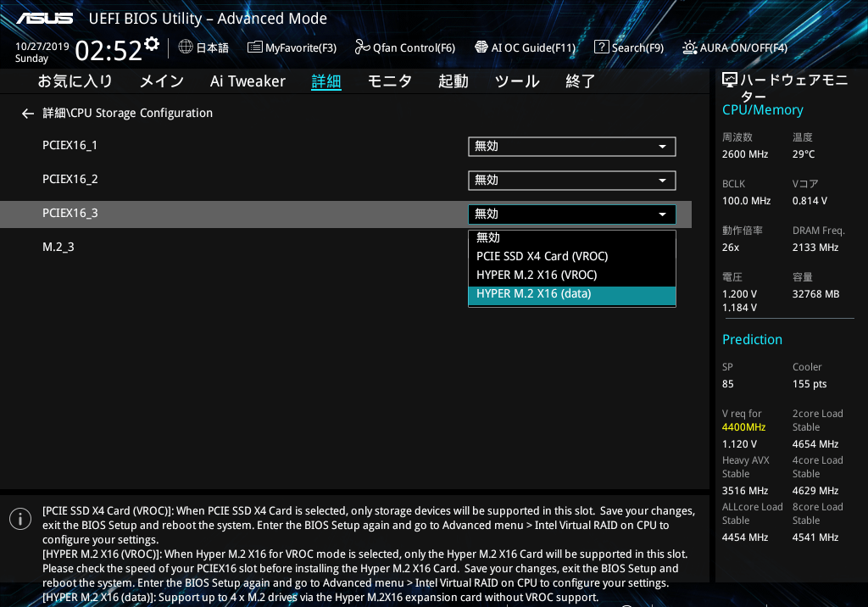Click the globe language icon
Image resolution: width=868 pixels, height=607 pixels.
pos(186,47)
